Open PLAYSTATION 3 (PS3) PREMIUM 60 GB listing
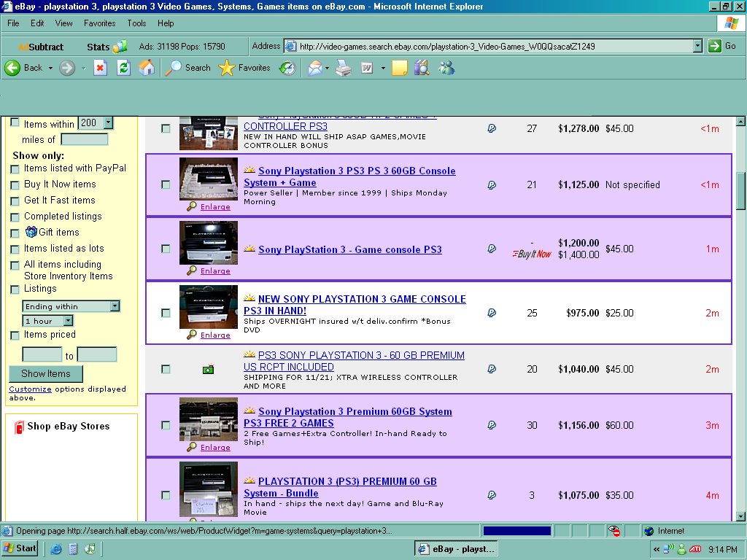Image resolution: width=747 pixels, height=560 pixels. point(340,487)
